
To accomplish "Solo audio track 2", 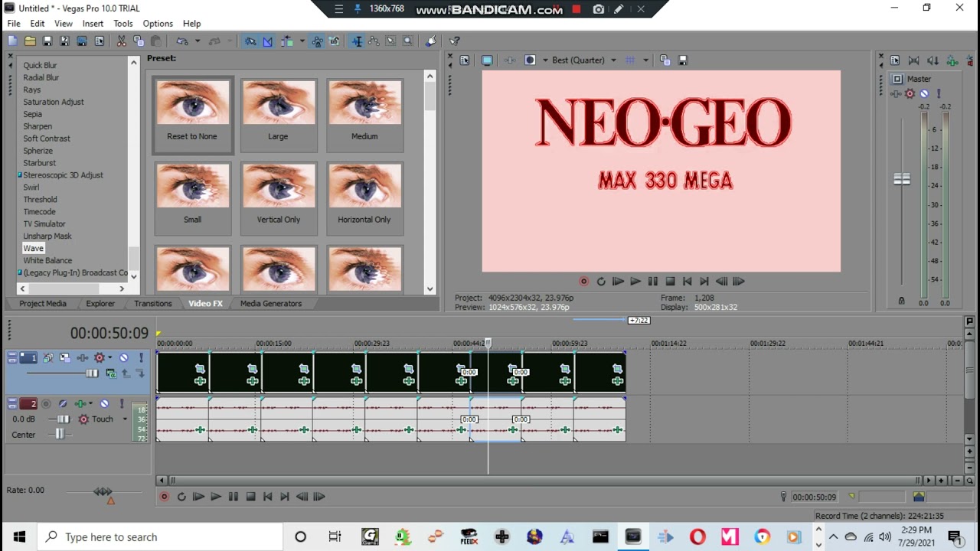I will pyautogui.click(x=122, y=404).
